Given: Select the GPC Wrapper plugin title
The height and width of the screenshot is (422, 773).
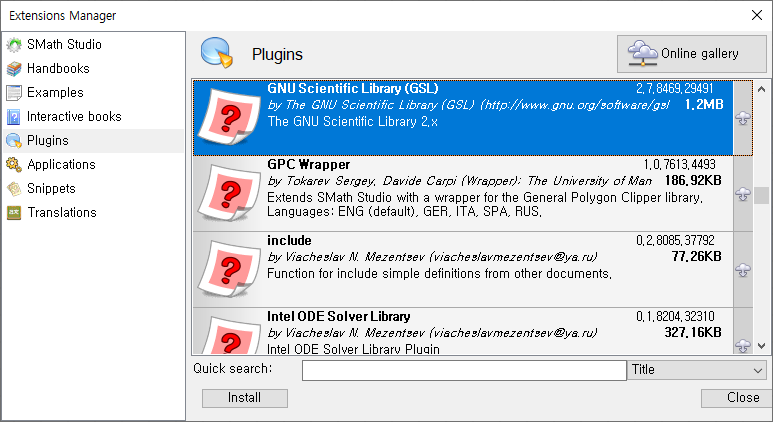Looking at the screenshot, I should coord(309,165).
